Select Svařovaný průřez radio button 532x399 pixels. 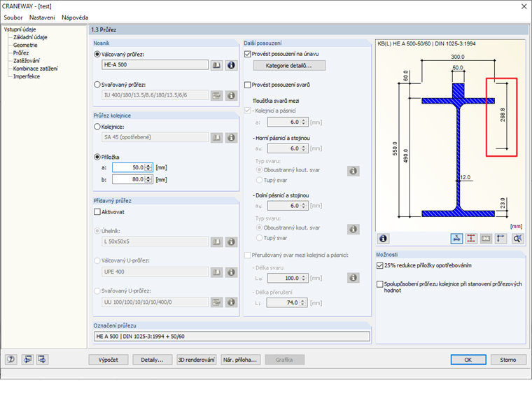(x=97, y=85)
